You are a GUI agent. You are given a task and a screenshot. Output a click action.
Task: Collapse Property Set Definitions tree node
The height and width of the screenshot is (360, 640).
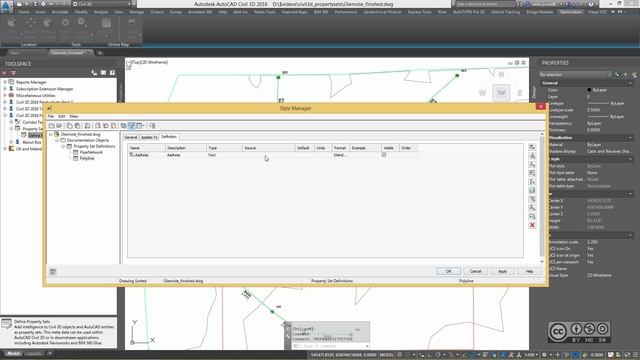point(63,146)
